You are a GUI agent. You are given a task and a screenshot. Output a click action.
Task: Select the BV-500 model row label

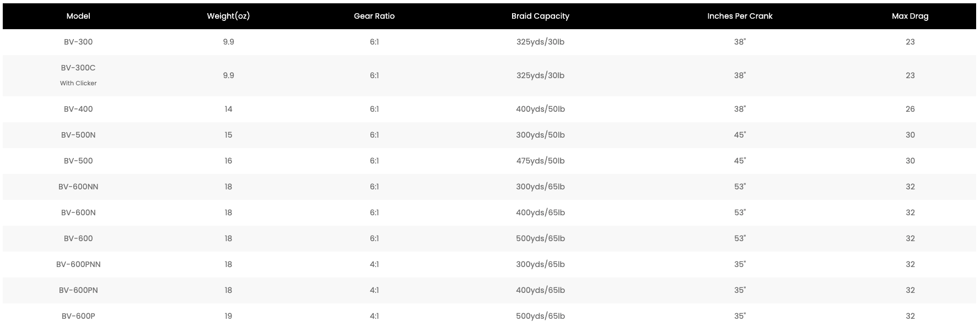[x=78, y=161]
